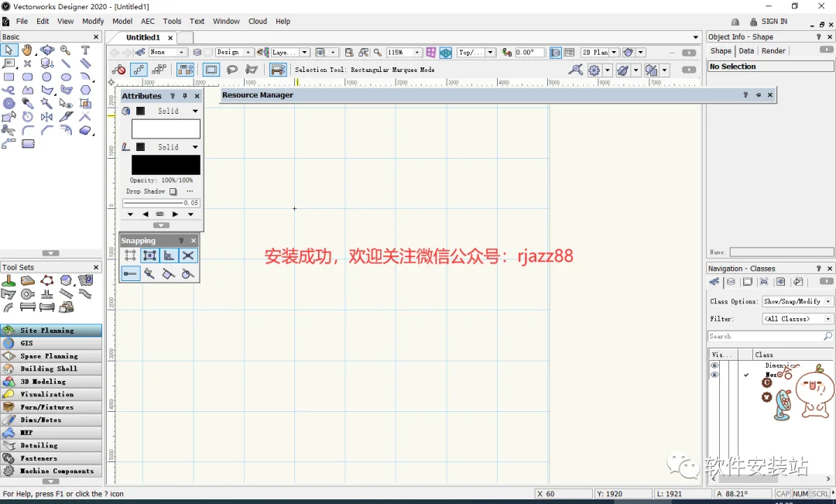836x504 pixels.
Task: Select the Flyover tool
Action: point(47,50)
